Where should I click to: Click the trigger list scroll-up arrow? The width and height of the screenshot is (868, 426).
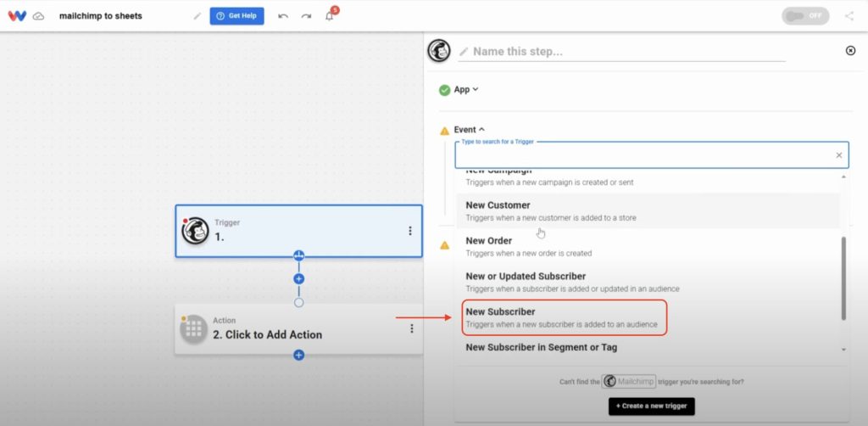click(x=843, y=177)
